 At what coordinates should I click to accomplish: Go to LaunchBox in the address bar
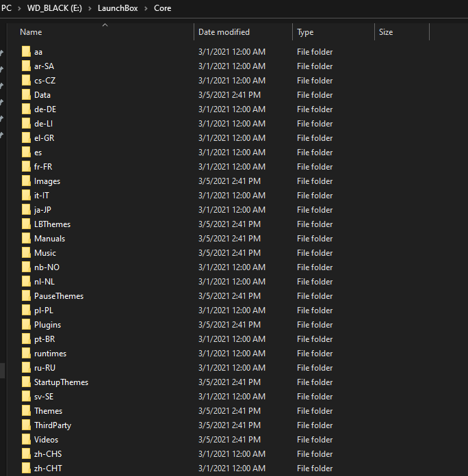(x=118, y=8)
